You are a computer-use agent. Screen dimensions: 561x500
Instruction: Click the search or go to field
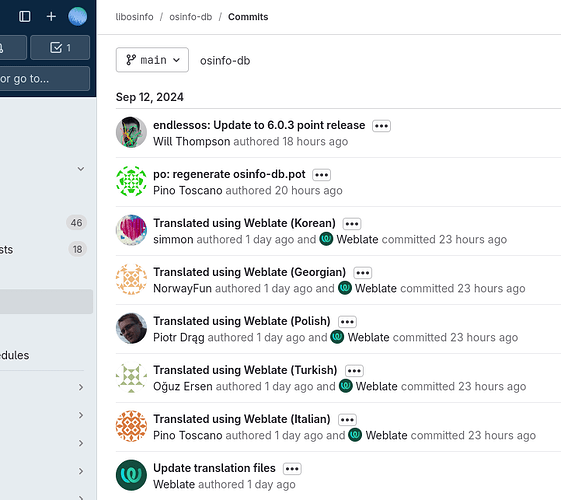point(45,78)
